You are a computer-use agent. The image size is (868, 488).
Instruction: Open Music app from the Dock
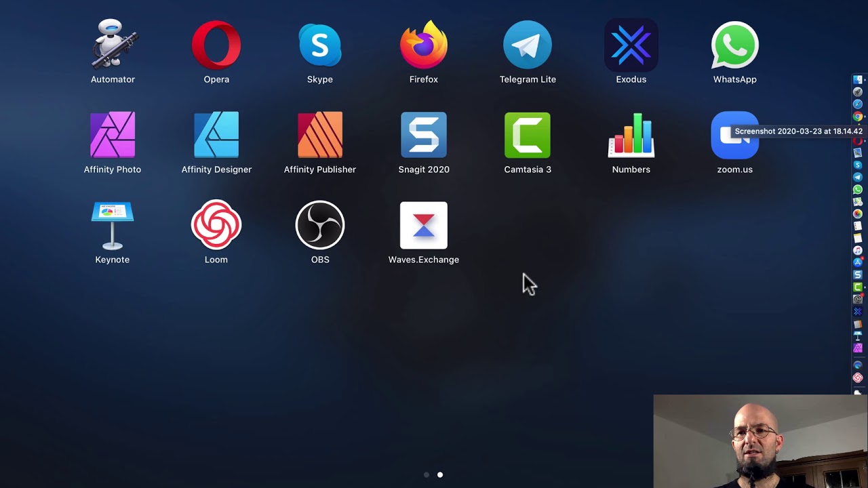point(858,250)
